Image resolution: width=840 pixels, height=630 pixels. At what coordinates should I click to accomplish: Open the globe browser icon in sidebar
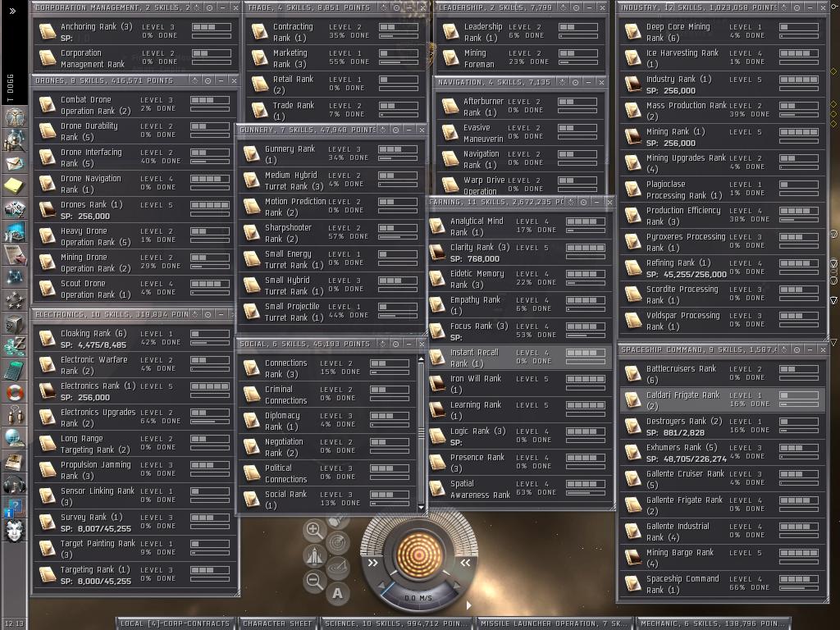(x=15, y=438)
